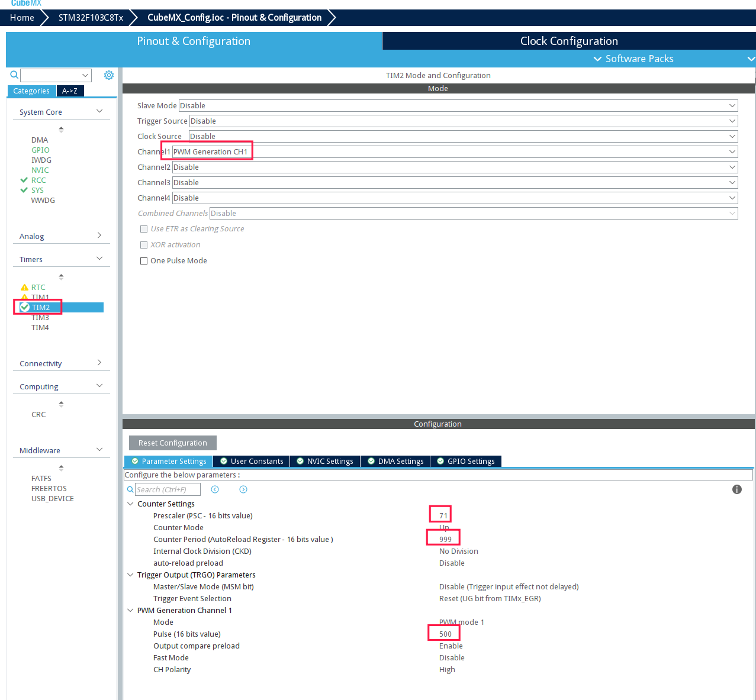Click the green checkmark beside SYS
This screenshot has width=756, height=700.
(24, 190)
